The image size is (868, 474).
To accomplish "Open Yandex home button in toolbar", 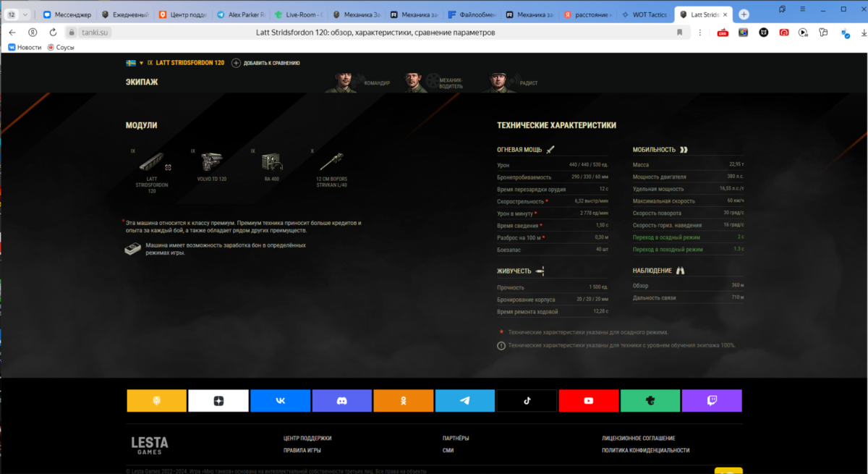I will pyautogui.click(x=33, y=33).
